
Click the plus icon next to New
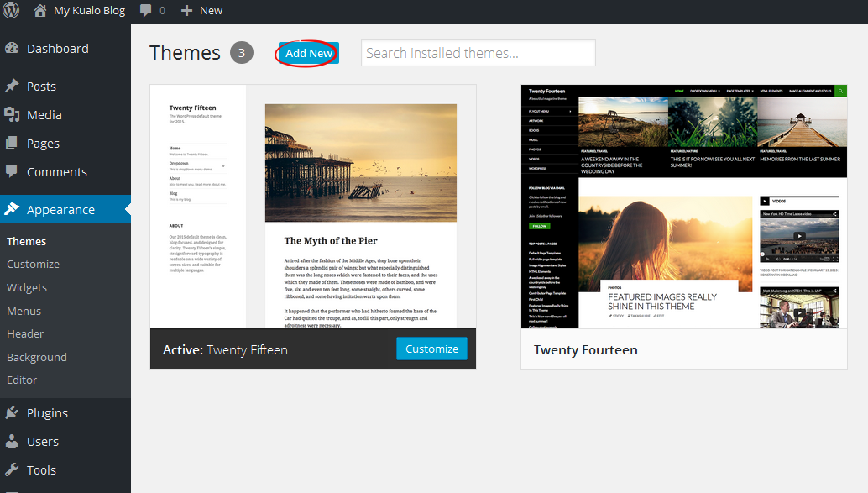coord(186,11)
